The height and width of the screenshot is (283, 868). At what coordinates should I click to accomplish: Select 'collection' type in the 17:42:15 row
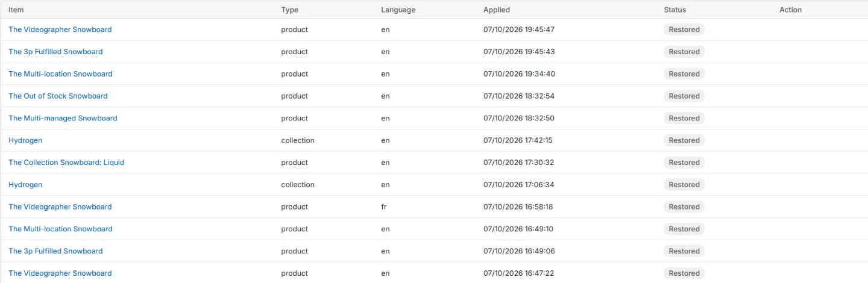(x=298, y=140)
